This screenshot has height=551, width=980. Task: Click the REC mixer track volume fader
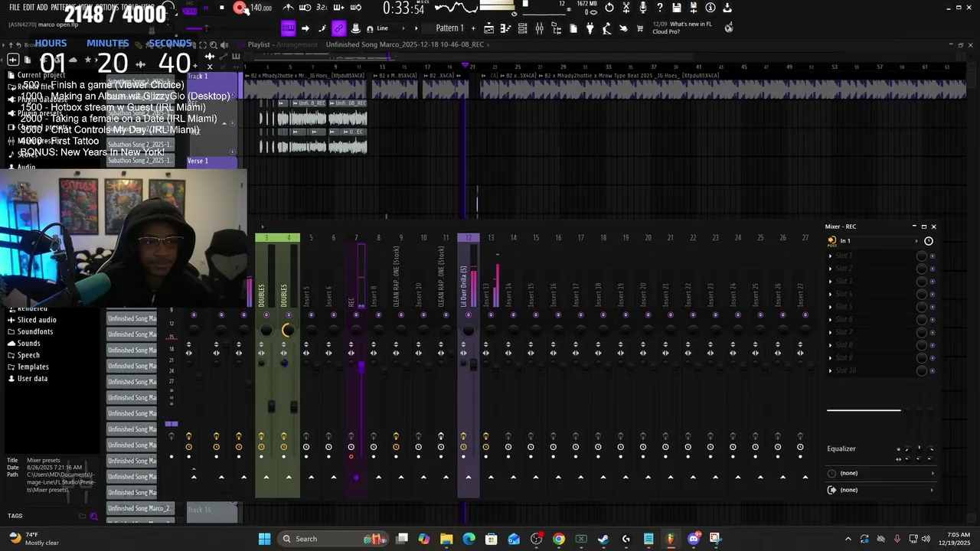pos(361,367)
